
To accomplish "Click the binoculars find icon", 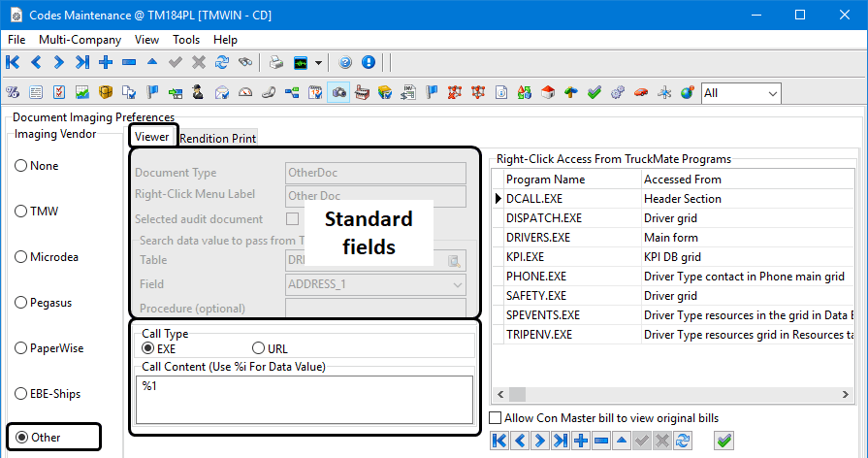I will (x=245, y=63).
